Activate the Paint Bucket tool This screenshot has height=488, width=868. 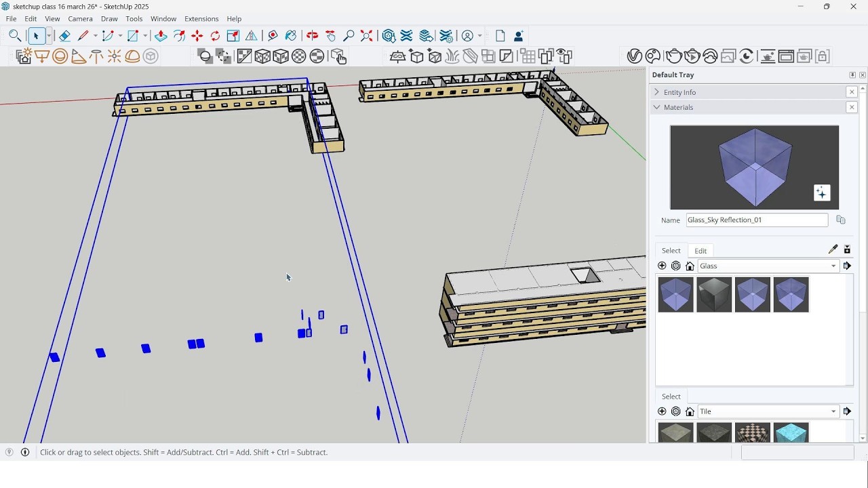click(291, 36)
